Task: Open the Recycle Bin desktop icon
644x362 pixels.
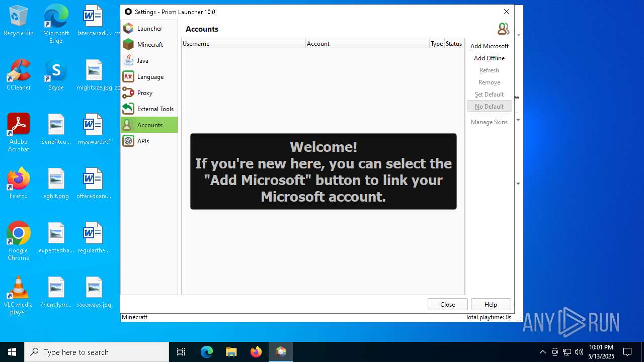Action: (19, 21)
